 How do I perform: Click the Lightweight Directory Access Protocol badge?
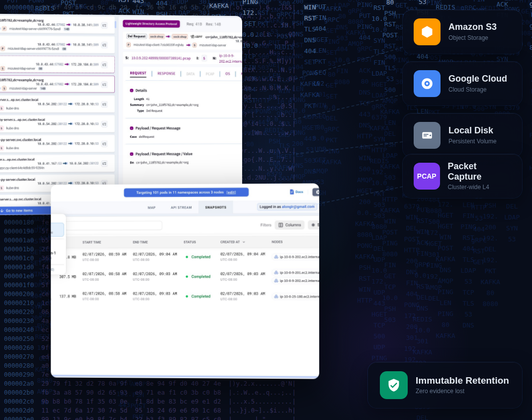[x=151, y=24]
